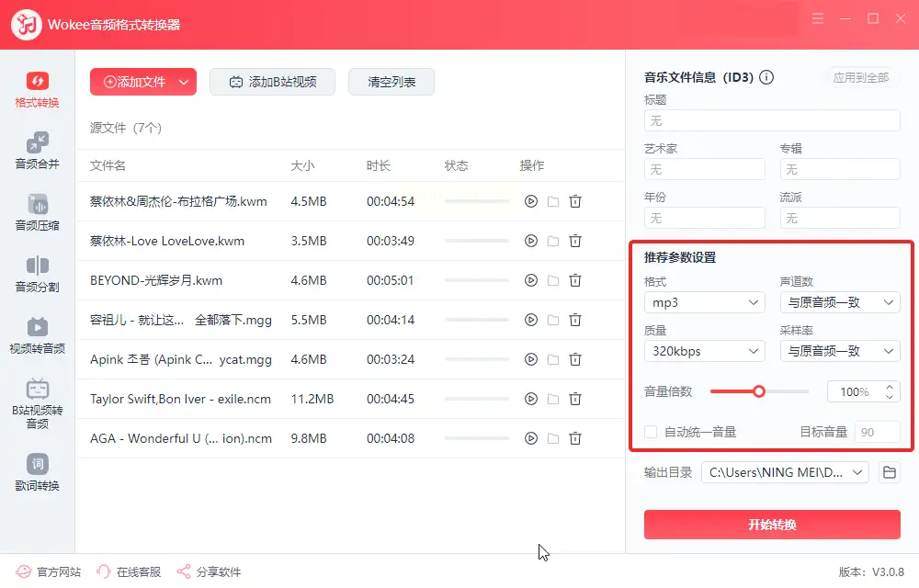Click the 标题 input field
Viewport: 919px width, 588px height.
[x=772, y=120]
